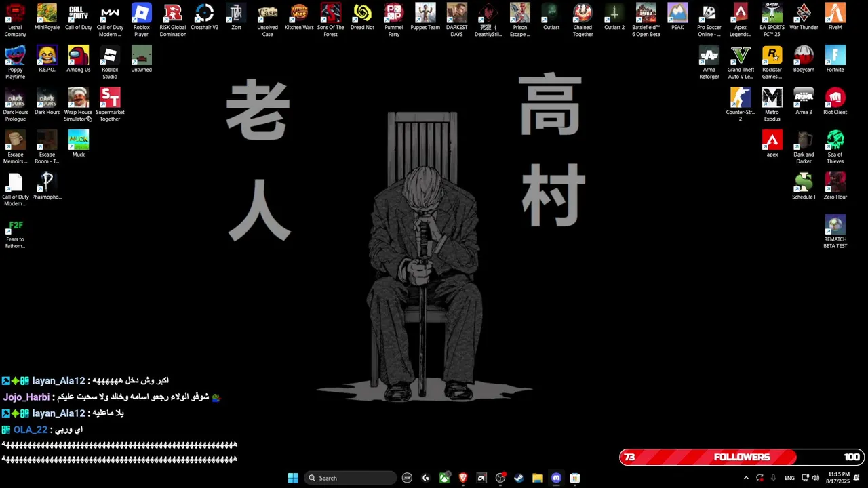Select the Apex Legends desktop icon
The image size is (868, 488).
click(741, 20)
